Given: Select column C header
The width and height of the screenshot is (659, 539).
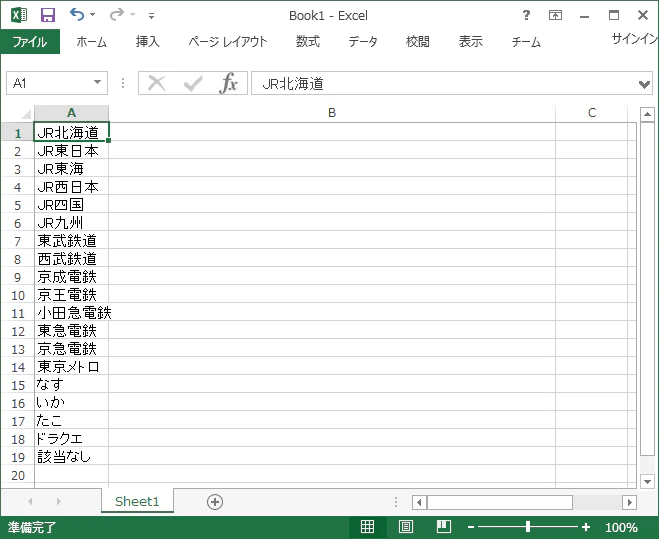Looking at the screenshot, I should 592,113.
